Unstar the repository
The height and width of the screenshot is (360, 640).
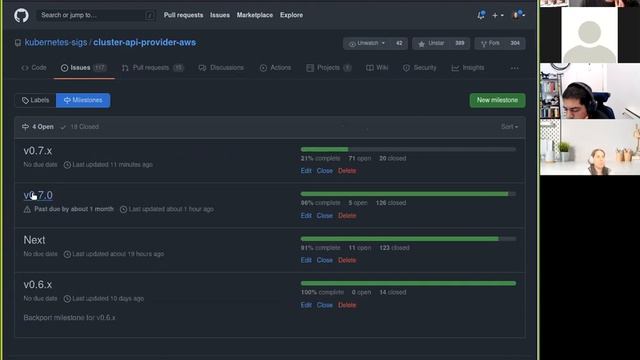(x=431, y=43)
